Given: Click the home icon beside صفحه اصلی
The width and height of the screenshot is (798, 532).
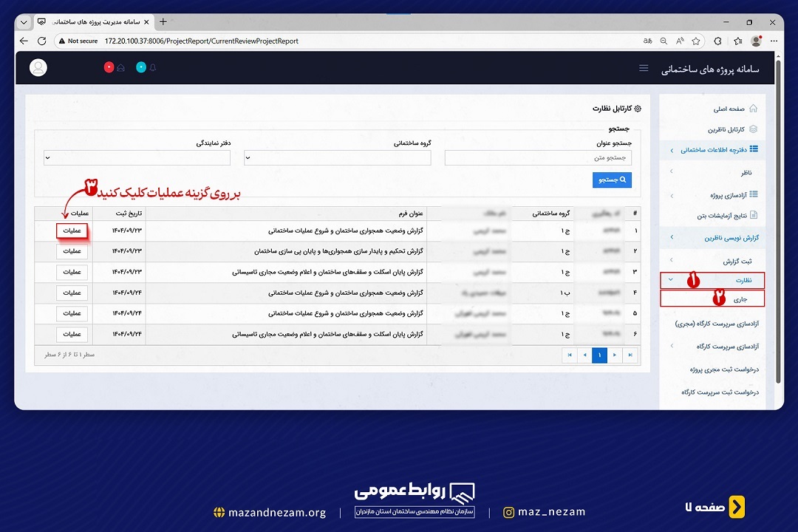Looking at the screenshot, I should (x=753, y=109).
